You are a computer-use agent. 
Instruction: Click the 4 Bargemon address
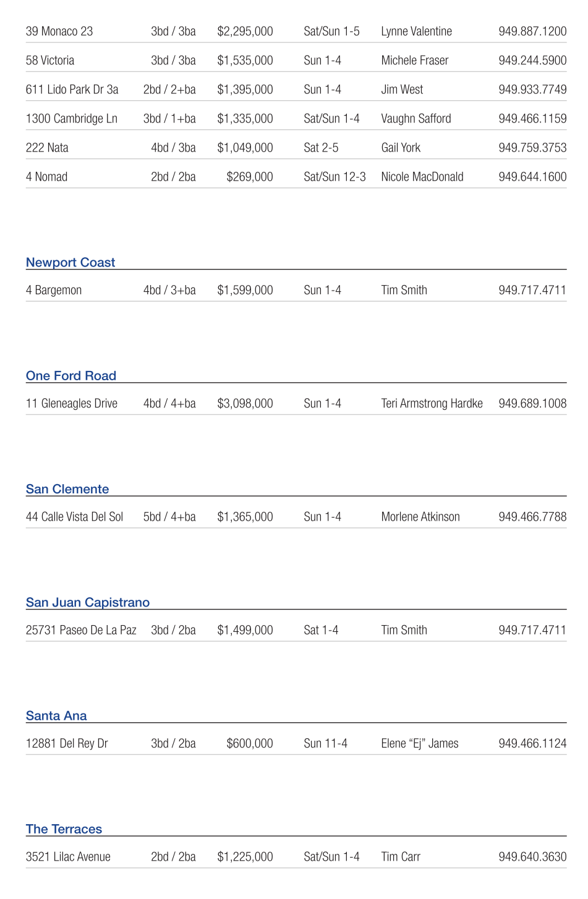[x=54, y=291]
